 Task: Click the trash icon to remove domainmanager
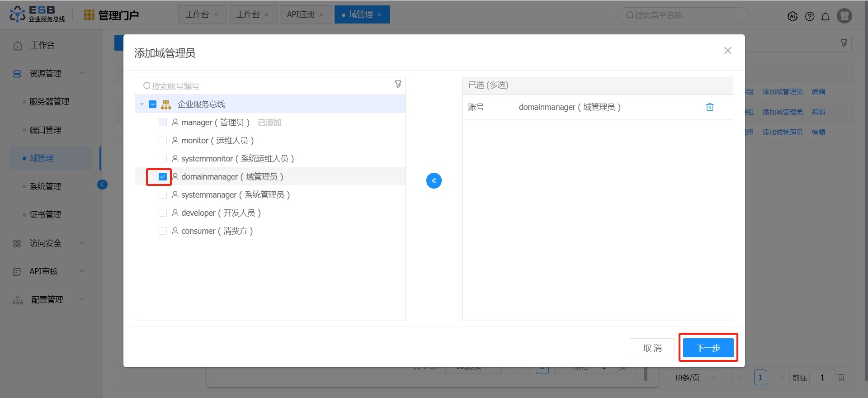point(710,107)
